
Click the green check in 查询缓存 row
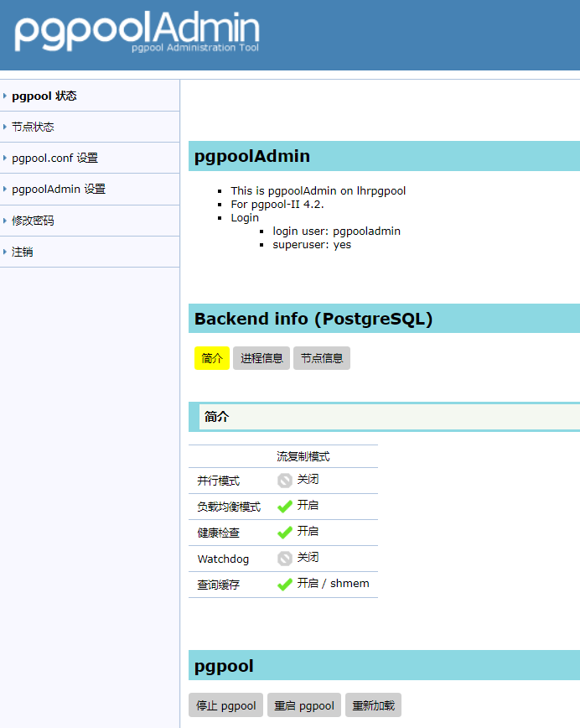[x=285, y=584]
